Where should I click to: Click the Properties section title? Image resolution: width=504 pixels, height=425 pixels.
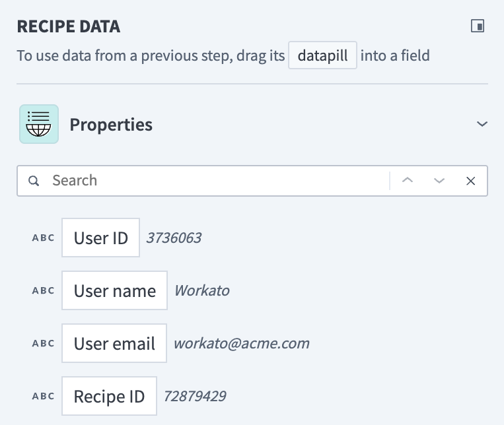click(111, 124)
